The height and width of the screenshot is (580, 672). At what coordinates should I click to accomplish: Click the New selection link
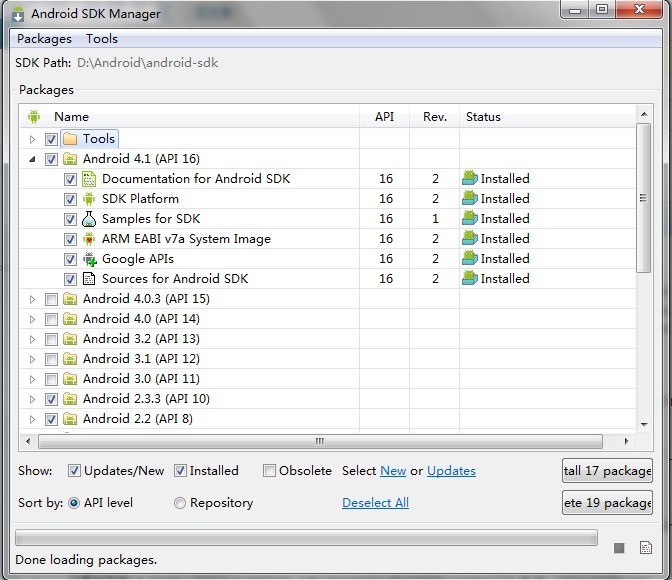point(393,471)
